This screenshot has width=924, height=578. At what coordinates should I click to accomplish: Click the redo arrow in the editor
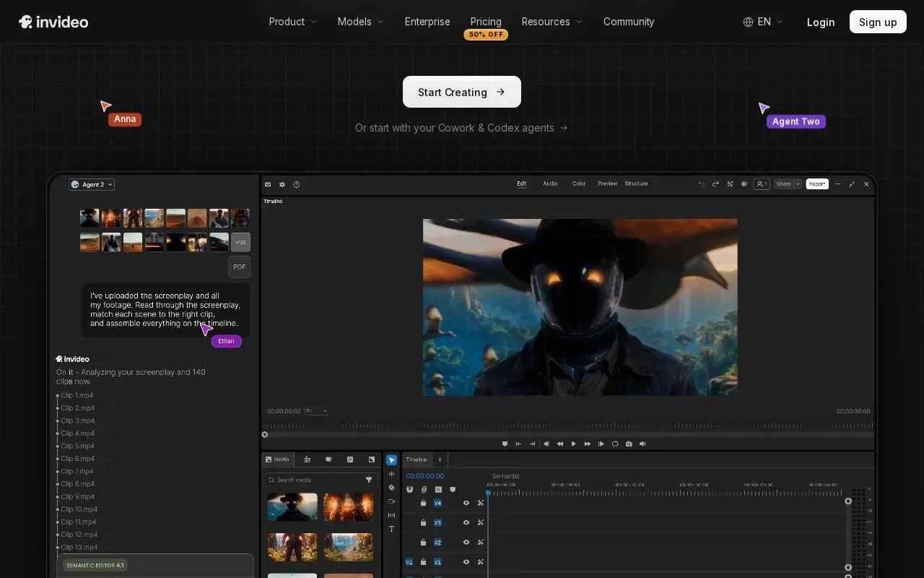(715, 184)
